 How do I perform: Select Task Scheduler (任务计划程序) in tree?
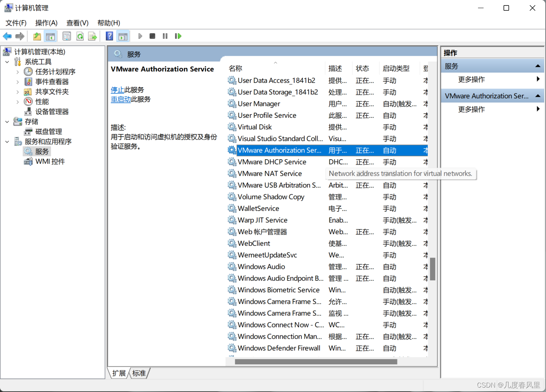point(55,72)
